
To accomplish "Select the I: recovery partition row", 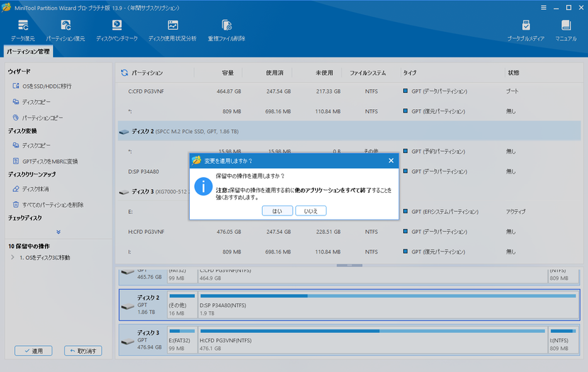I will 349,252.
